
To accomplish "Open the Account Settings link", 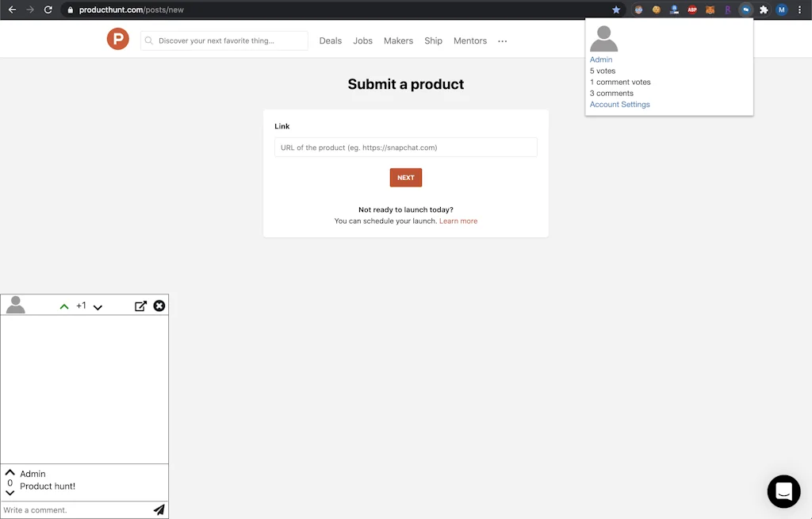I will (619, 104).
